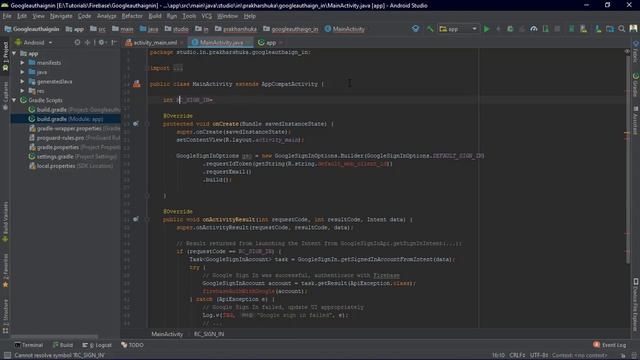Open the Terminal tool window

[x=29, y=345]
